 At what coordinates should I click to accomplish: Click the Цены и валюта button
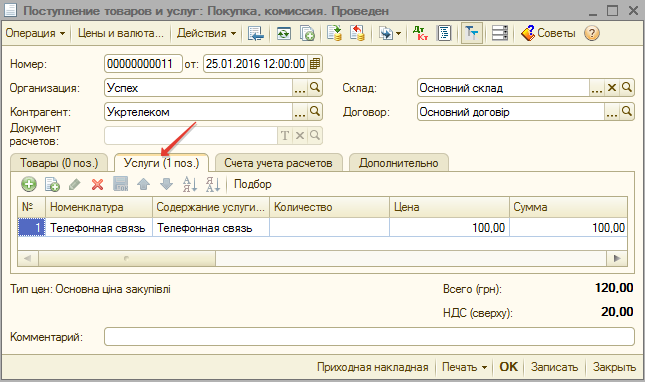tap(121, 33)
